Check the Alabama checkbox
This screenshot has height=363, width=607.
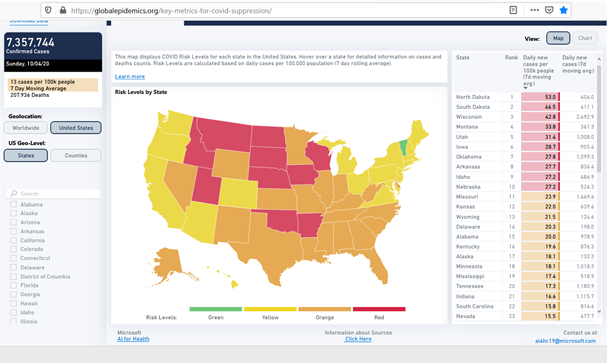coord(14,204)
